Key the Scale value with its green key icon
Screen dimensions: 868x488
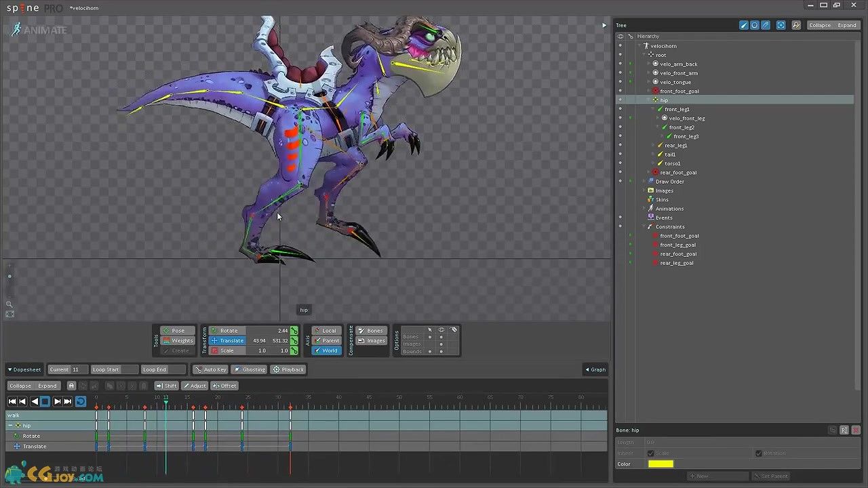pos(294,350)
